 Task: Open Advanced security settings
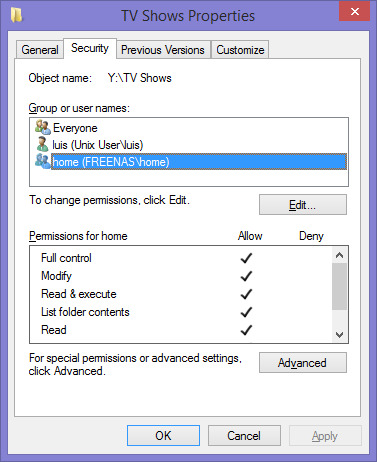(x=303, y=363)
